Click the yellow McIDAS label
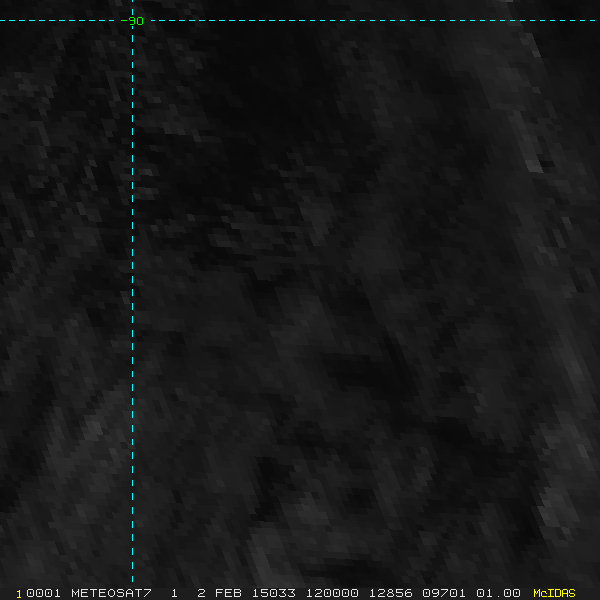Image resolution: width=600 pixels, height=600 pixels. [554, 593]
